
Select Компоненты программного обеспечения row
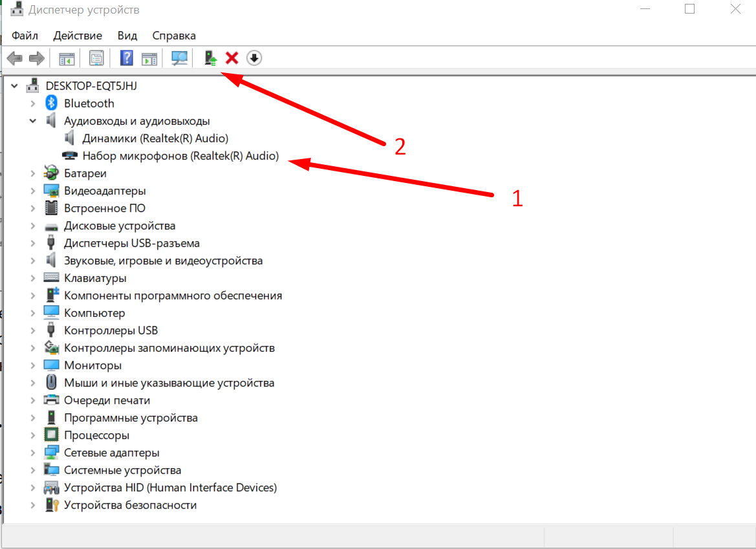[x=173, y=296]
